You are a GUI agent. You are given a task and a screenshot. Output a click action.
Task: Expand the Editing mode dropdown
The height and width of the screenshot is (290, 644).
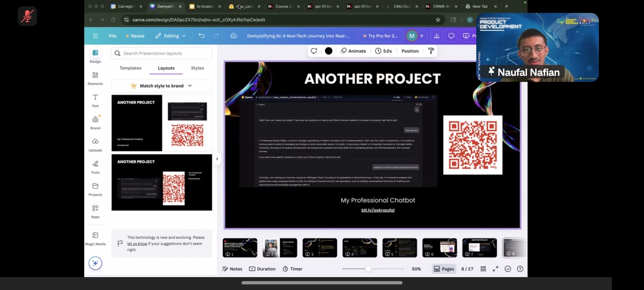pos(171,36)
